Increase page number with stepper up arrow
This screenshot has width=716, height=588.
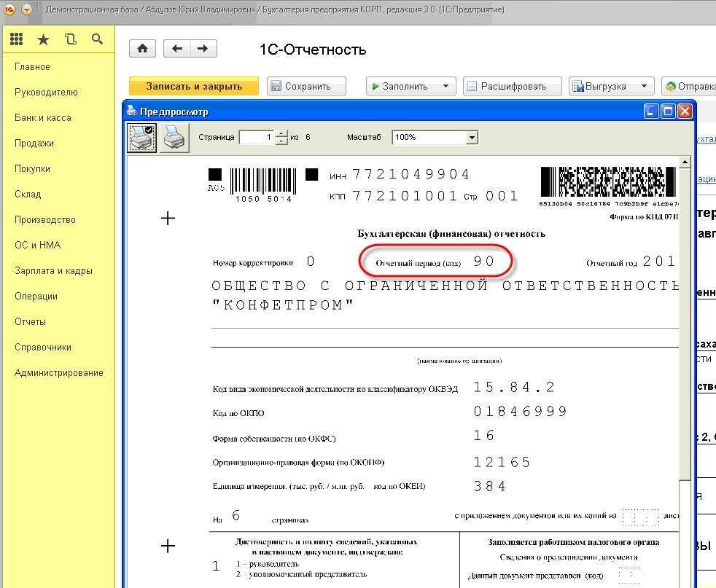(281, 133)
